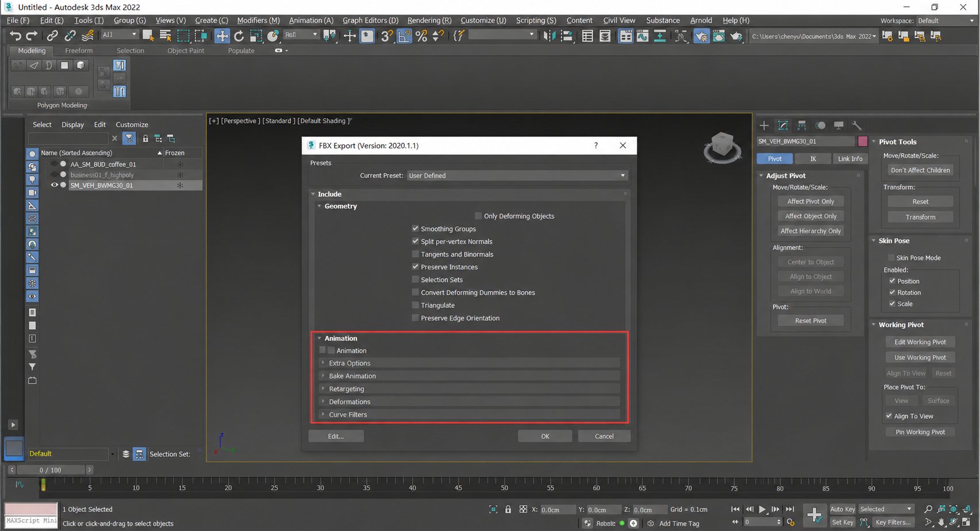980x531 pixels.
Task: Uncheck Split per-vertex Normals
Action: (x=416, y=242)
